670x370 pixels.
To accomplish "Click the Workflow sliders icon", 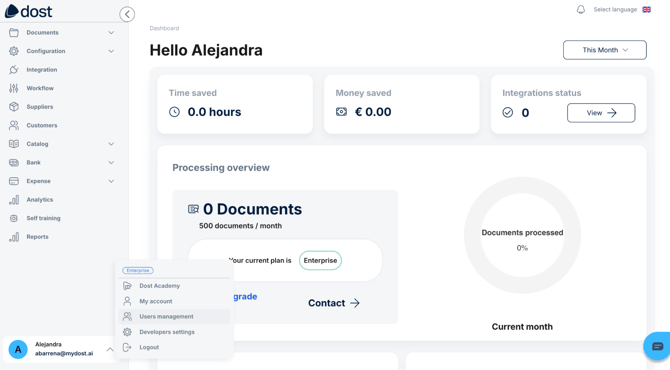I will pos(14,88).
